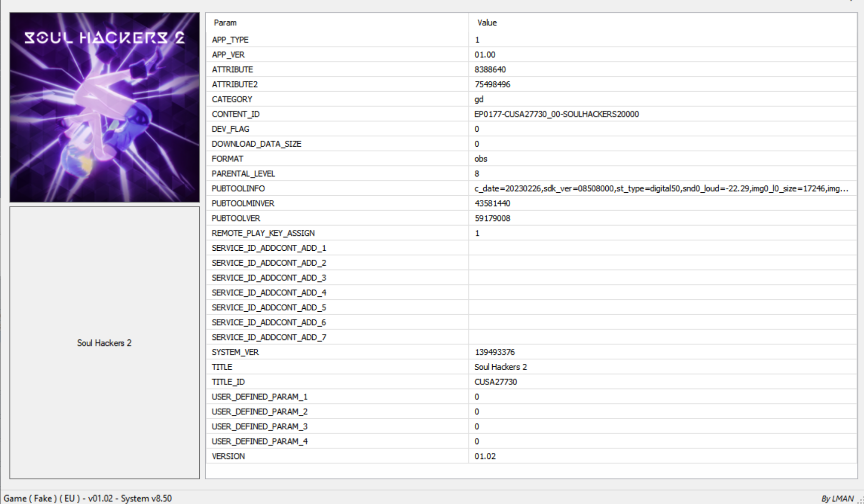Select the ATTRIBUTE2 value 75498496
Image resolution: width=864 pixels, height=504 pixels.
492,84
